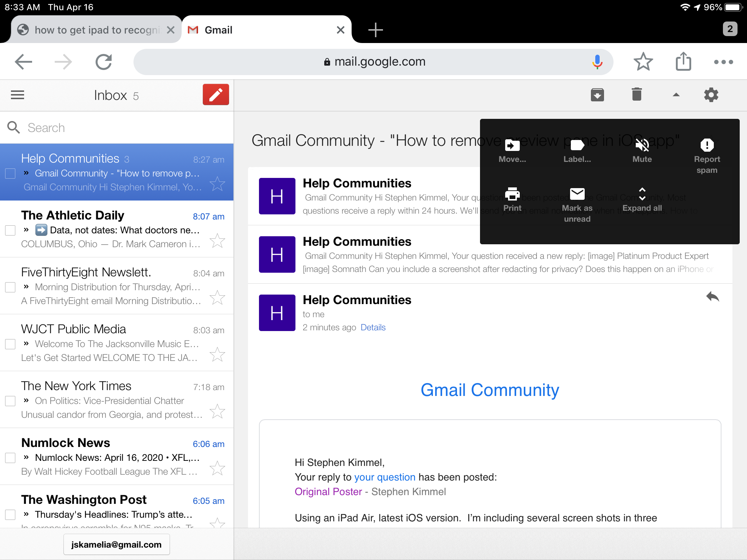The image size is (747, 560).
Task: Open the browser share sheet
Action: point(683,61)
